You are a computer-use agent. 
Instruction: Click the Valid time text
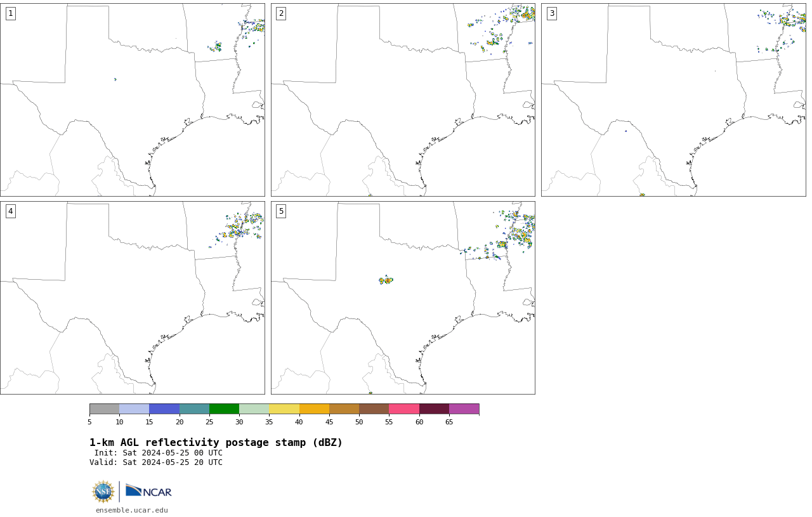(156, 462)
